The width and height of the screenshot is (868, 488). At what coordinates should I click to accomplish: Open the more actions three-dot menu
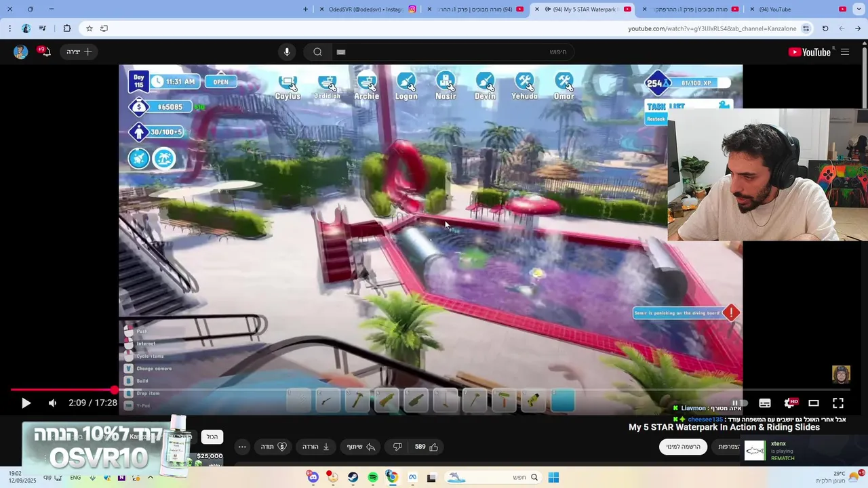coord(242,447)
